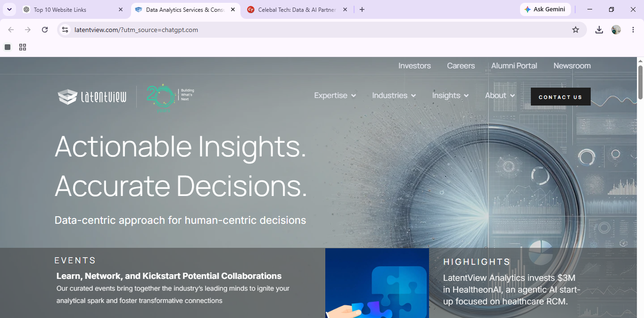
Task: Bookmark this page with star icon
Action: tap(576, 30)
